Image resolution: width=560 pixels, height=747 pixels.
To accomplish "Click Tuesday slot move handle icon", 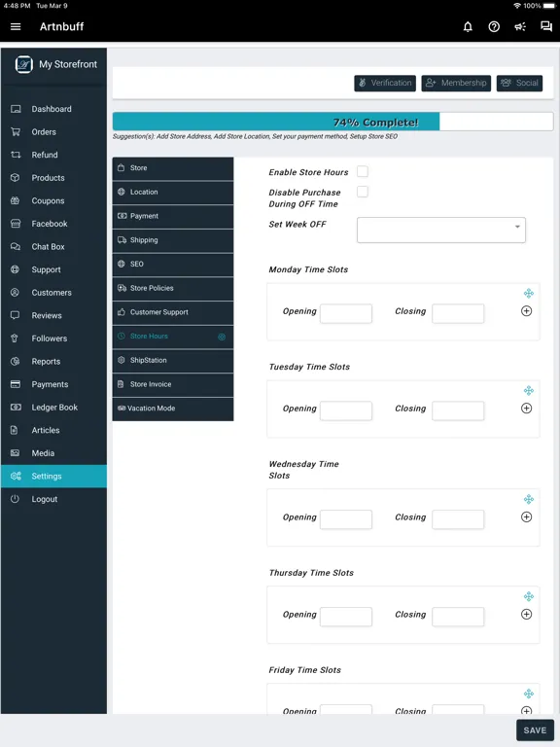I will tap(529, 391).
